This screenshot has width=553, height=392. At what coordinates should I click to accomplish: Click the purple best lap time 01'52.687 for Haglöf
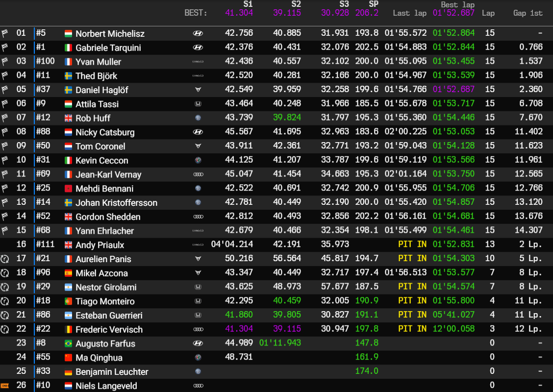click(x=453, y=90)
